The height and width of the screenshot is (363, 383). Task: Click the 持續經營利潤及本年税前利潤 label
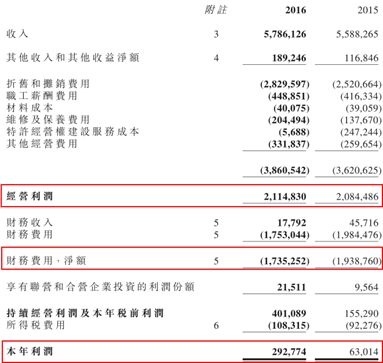[85, 313]
